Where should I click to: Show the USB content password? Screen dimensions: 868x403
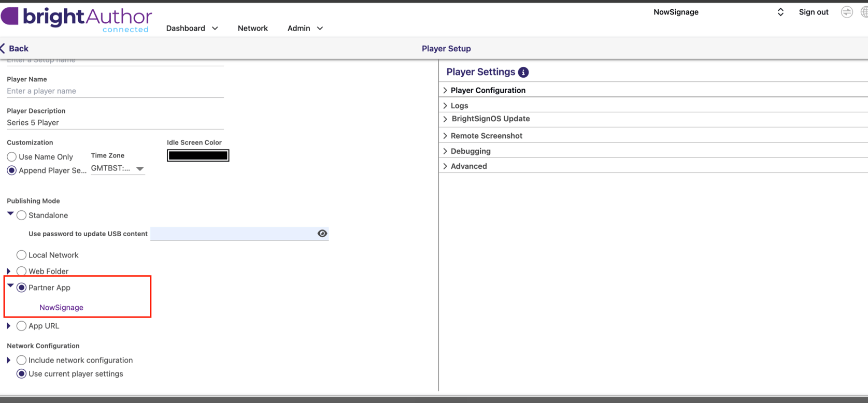(x=322, y=234)
